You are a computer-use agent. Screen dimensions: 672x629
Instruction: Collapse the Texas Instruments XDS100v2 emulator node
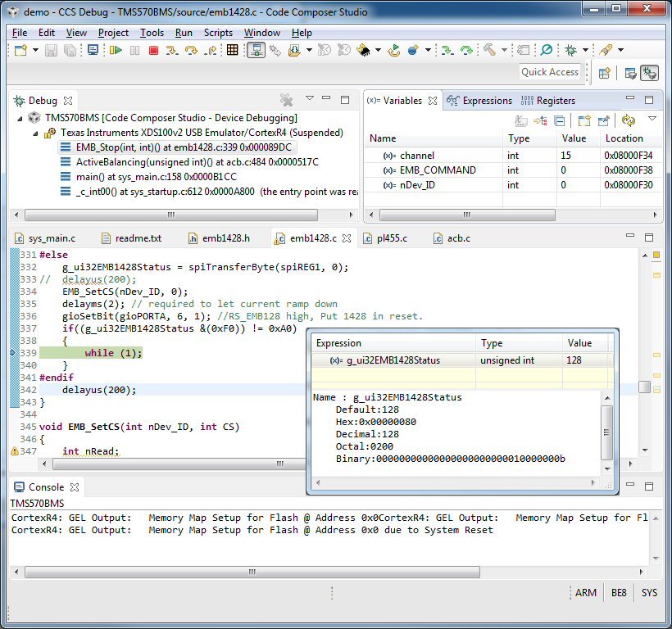[35, 133]
